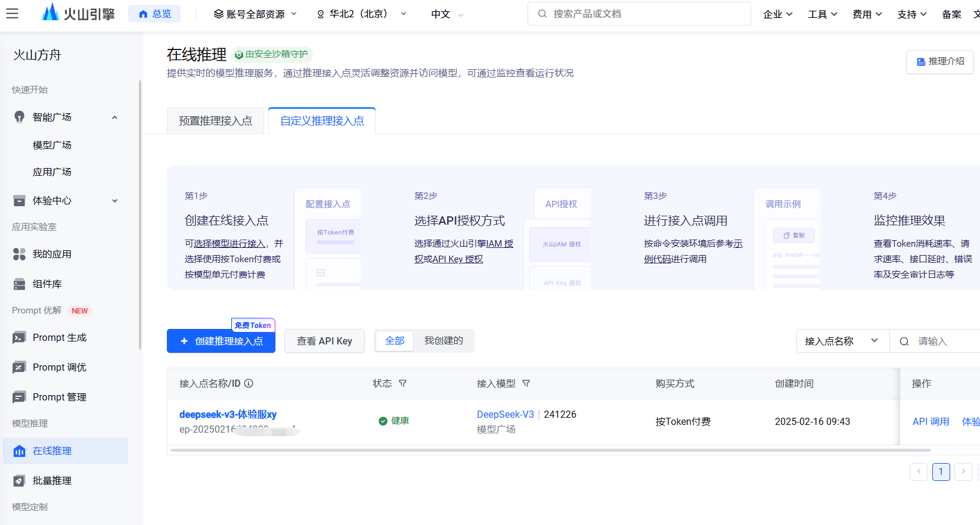Click the 2025-02-16 09:43 creation time

(812, 421)
